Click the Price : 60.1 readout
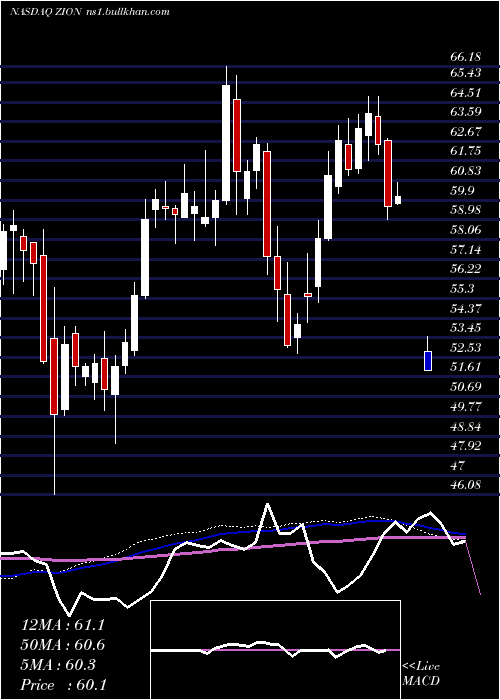 pyautogui.click(x=63, y=684)
